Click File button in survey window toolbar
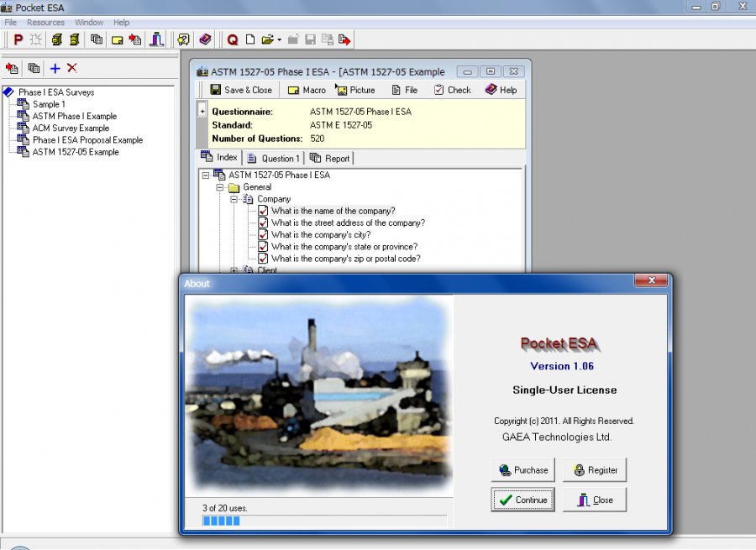 click(x=404, y=90)
